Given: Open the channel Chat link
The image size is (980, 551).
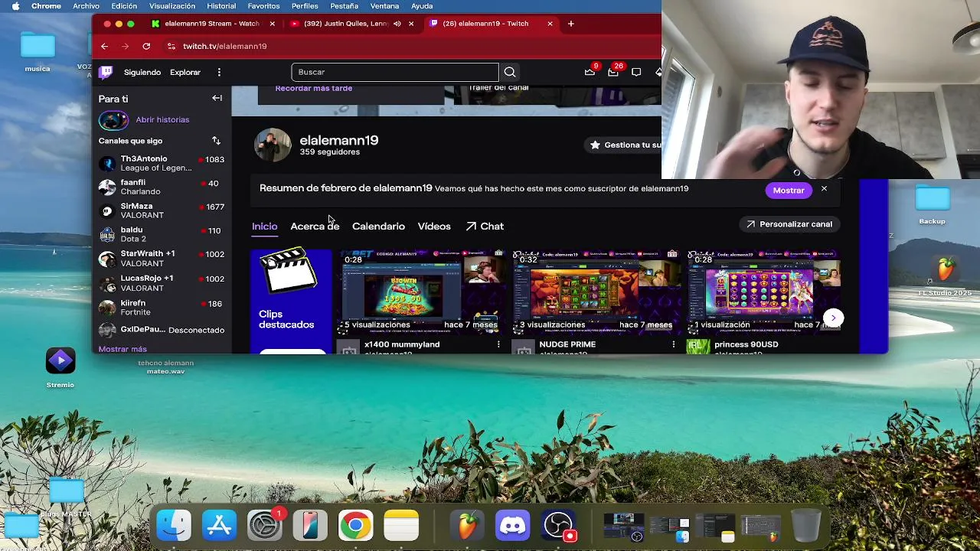Looking at the screenshot, I should coord(485,227).
